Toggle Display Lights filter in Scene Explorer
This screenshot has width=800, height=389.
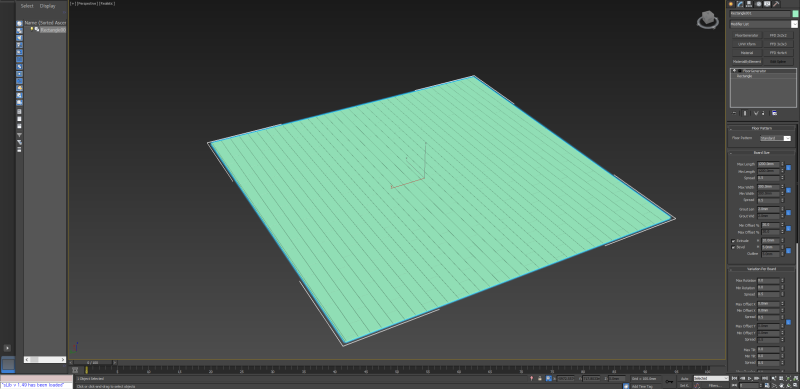pos(19,38)
